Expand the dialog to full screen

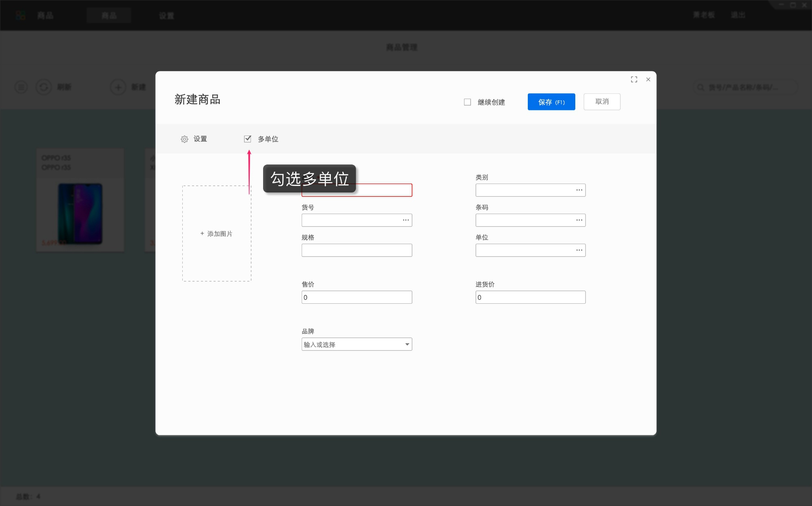pyautogui.click(x=634, y=80)
